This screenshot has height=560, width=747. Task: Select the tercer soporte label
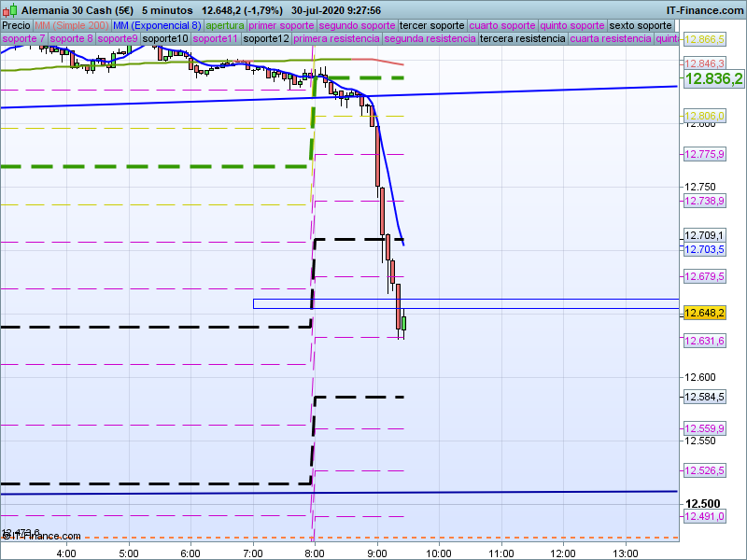pos(431,25)
